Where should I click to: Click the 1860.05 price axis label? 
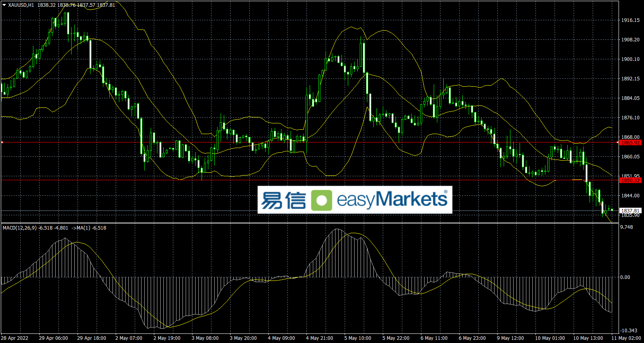point(630,157)
